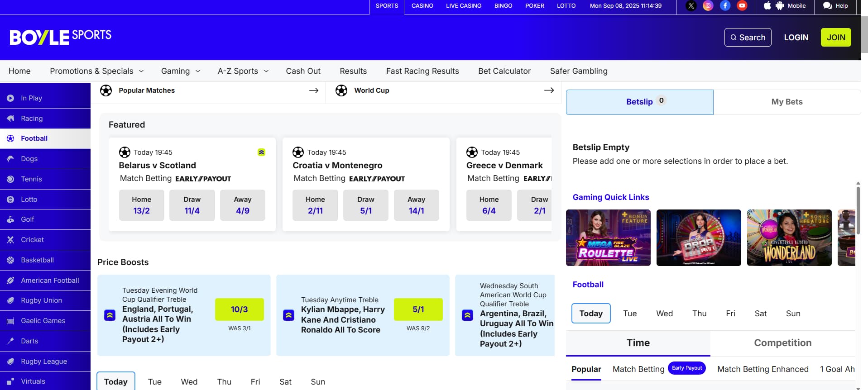
Task: Add the 10/3 England Portugal Austria boost
Action: pyautogui.click(x=240, y=309)
